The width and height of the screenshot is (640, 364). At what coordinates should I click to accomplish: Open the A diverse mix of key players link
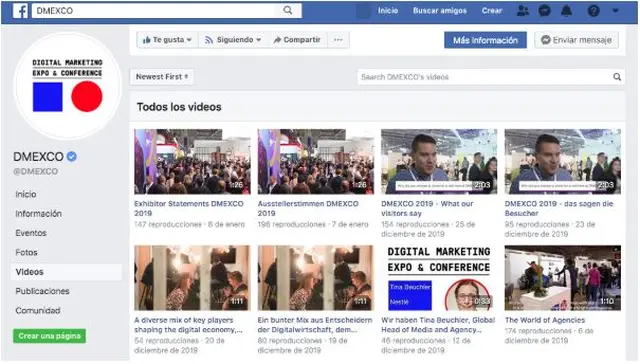coord(189,325)
